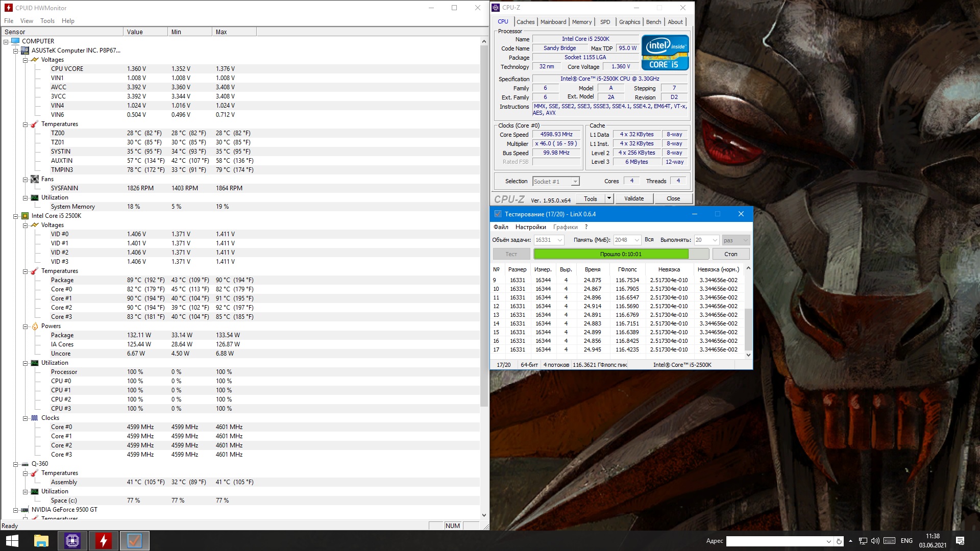Click the green LinX progress bar
This screenshot has width=980, height=551.
[611, 254]
